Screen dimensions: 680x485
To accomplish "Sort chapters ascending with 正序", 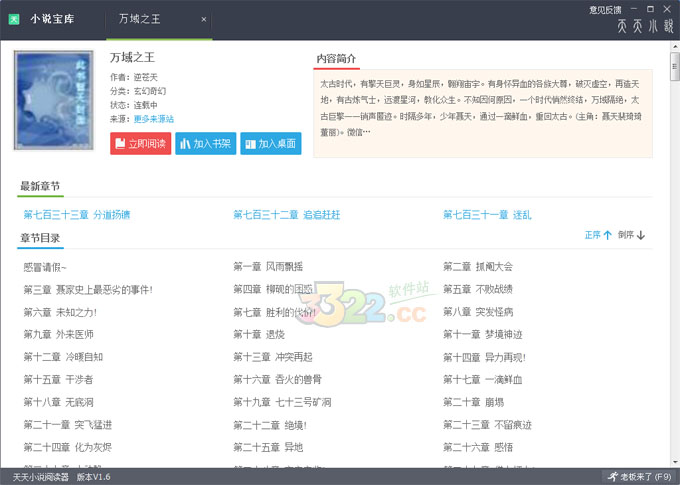I will coord(598,235).
